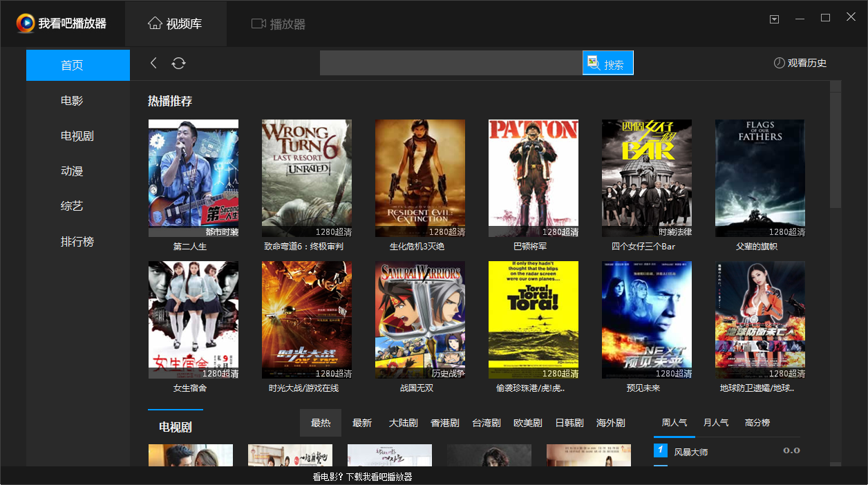The width and height of the screenshot is (868, 485).
Task: Click the search input field
Action: click(451, 63)
